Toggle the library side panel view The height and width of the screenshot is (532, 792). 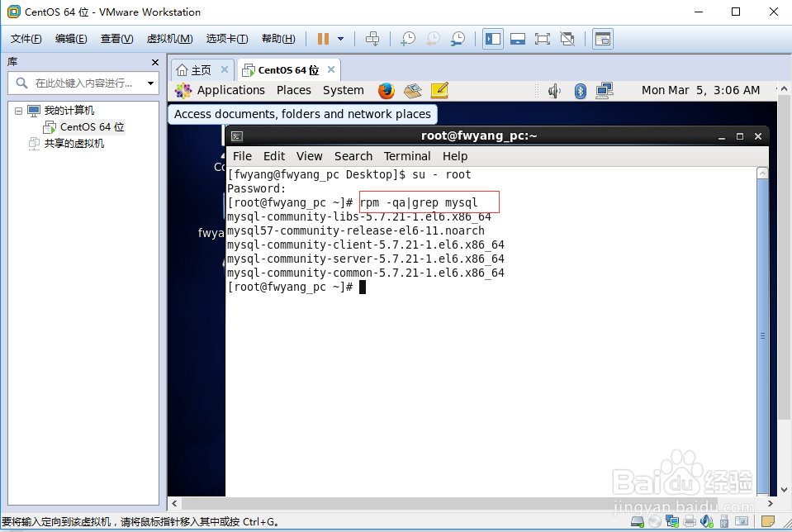tap(492, 39)
